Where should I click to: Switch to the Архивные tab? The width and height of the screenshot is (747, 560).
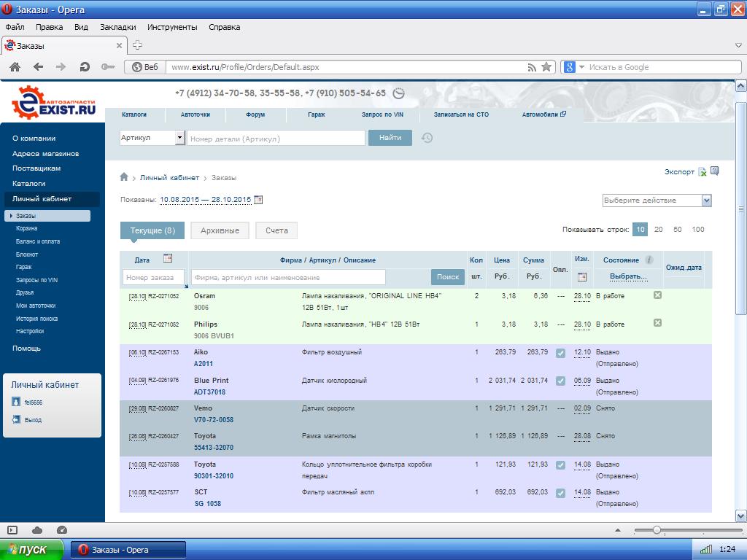point(220,230)
